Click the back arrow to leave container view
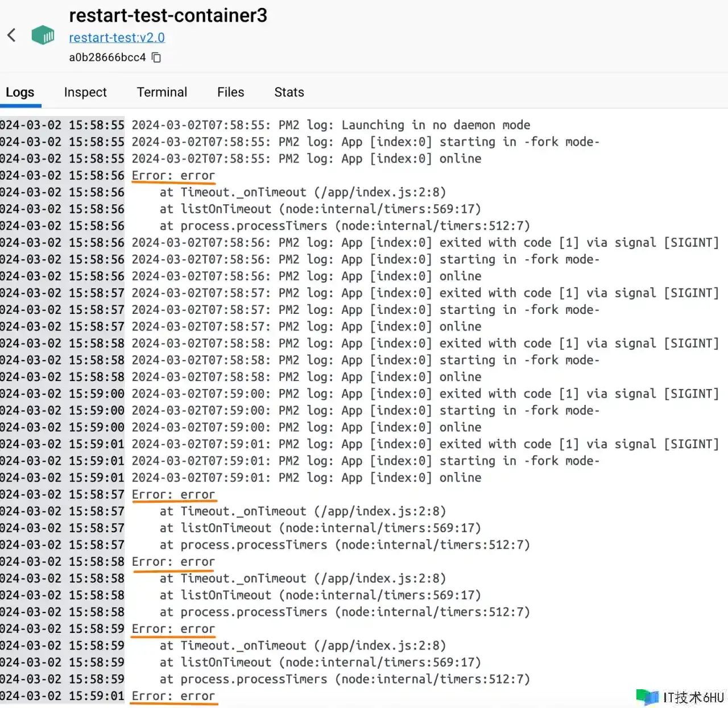The image size is (728, 708). [x=12, y=35]
